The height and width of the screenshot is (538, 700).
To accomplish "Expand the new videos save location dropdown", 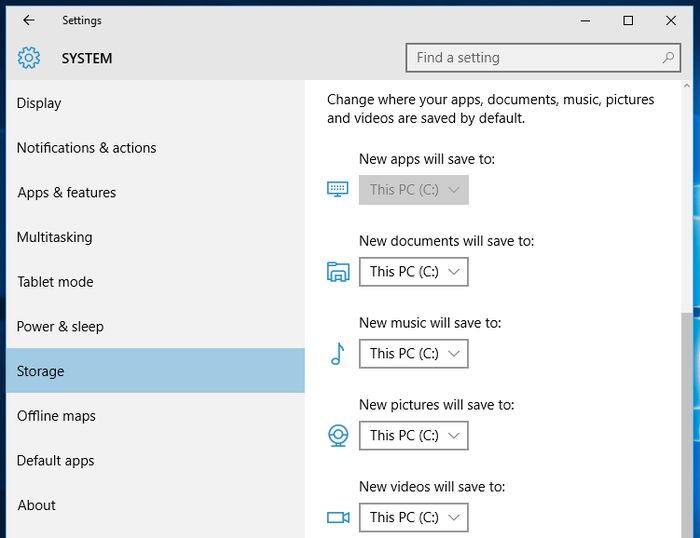I will [x=413, y=517].
